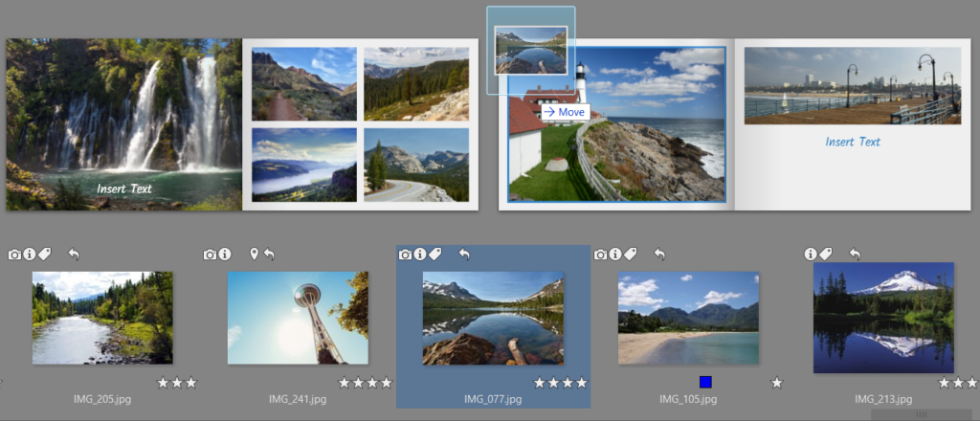Select the red dirt trail mountain photo
980x421 pixels.
tap(304, 83)
